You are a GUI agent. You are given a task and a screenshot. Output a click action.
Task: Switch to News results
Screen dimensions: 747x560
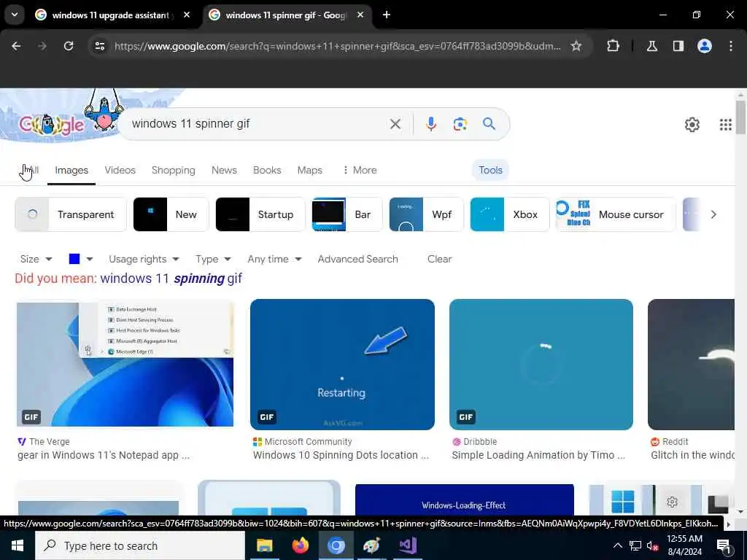(x=224, y=170)
